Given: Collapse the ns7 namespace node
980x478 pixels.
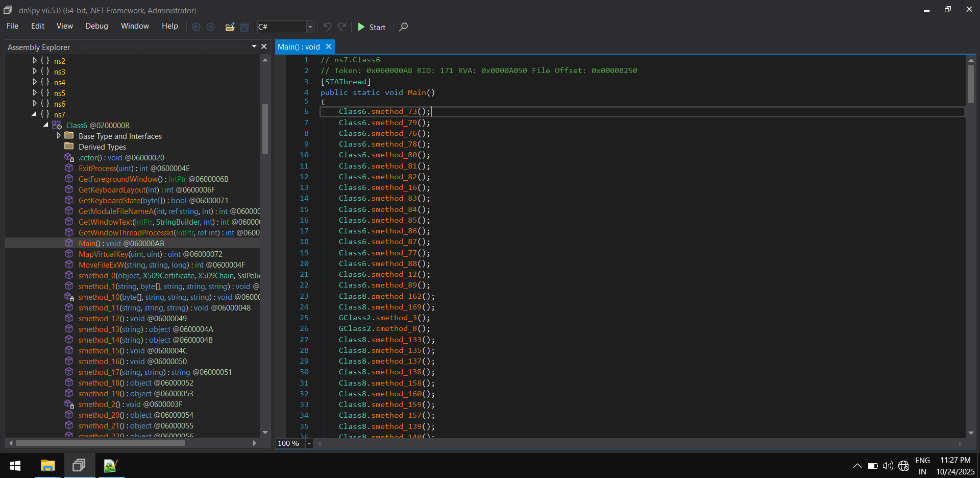Looking at the screenshot, I should [x=34, y=114].
